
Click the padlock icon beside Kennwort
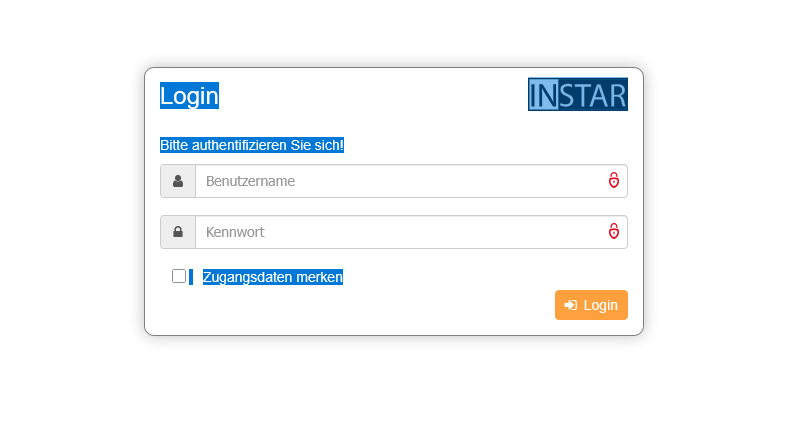pos(178,232)
